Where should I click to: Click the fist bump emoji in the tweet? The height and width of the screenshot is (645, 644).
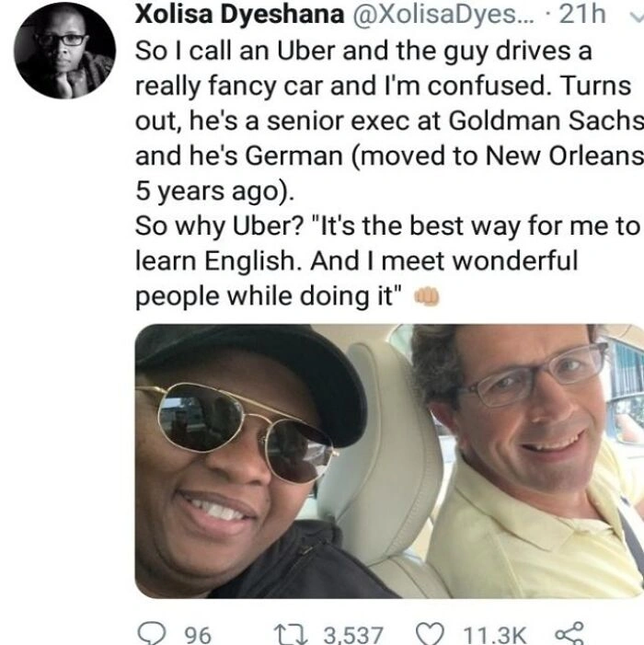(430, 295)
